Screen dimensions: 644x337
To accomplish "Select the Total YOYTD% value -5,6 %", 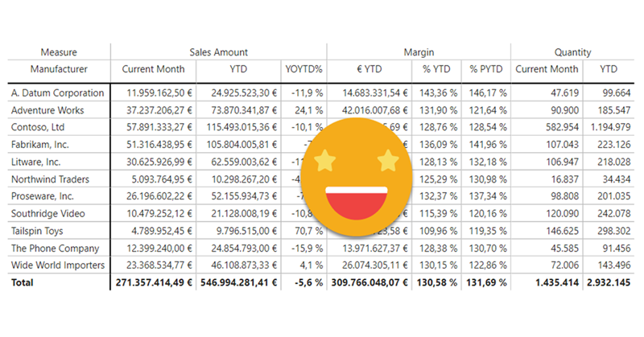I will click(x=307, y=284).
